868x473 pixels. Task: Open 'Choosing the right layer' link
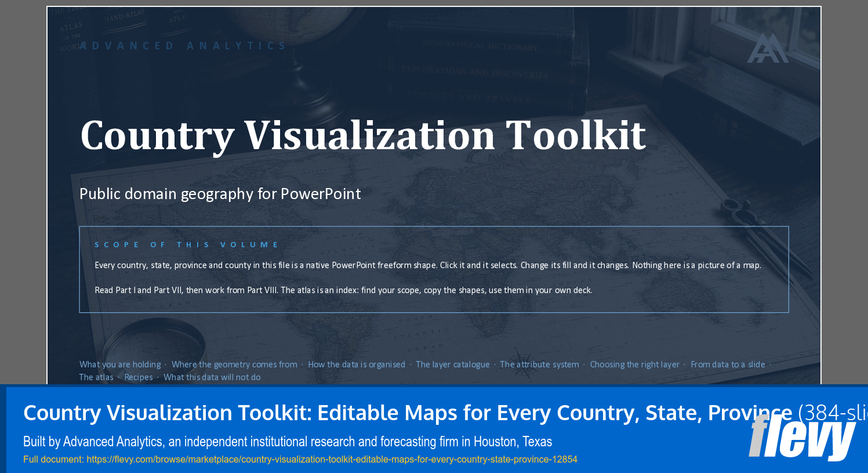[634, 364]
